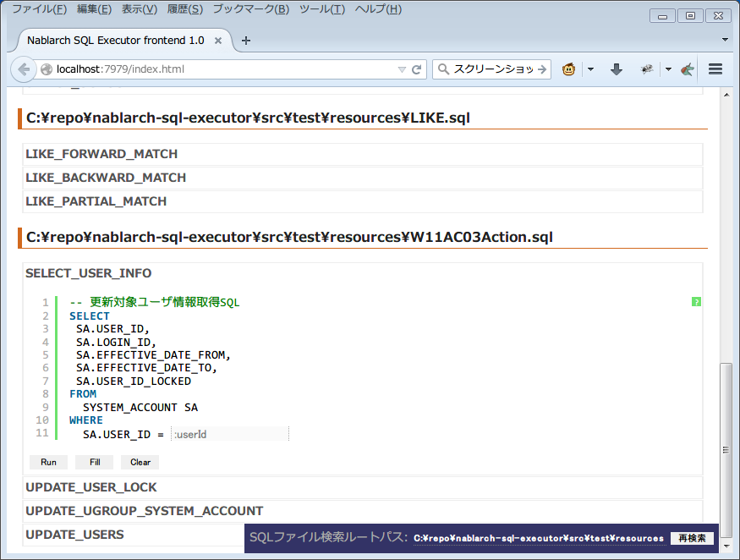Open the ブックマーク(B) menu
Viewport: 740px width, 560px height.
(x=250, y=9)
